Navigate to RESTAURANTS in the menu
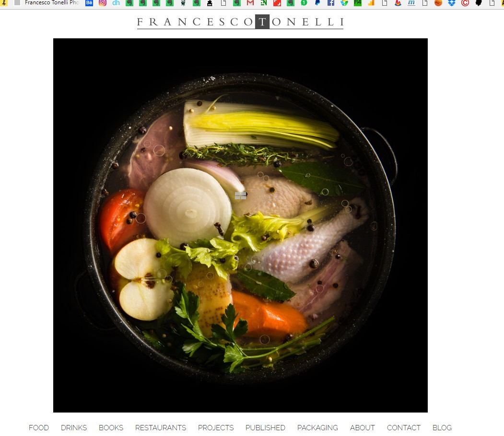504x436 pixels. click(161, 428)
